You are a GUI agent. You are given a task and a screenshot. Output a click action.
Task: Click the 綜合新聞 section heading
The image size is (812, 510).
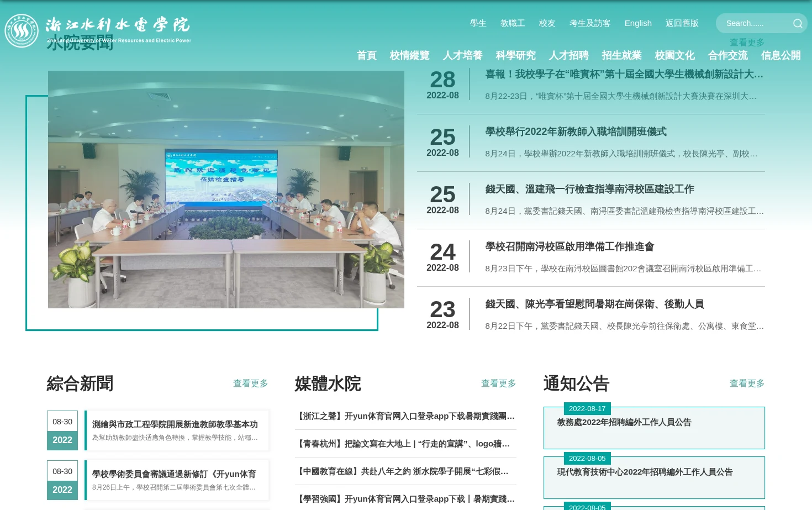pyautogui.click(x=80, y=383)
